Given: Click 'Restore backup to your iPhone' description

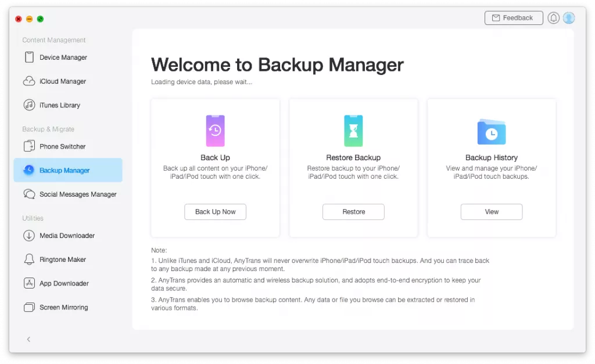Looking at the screenshot, I should click(x=353, y=172).
